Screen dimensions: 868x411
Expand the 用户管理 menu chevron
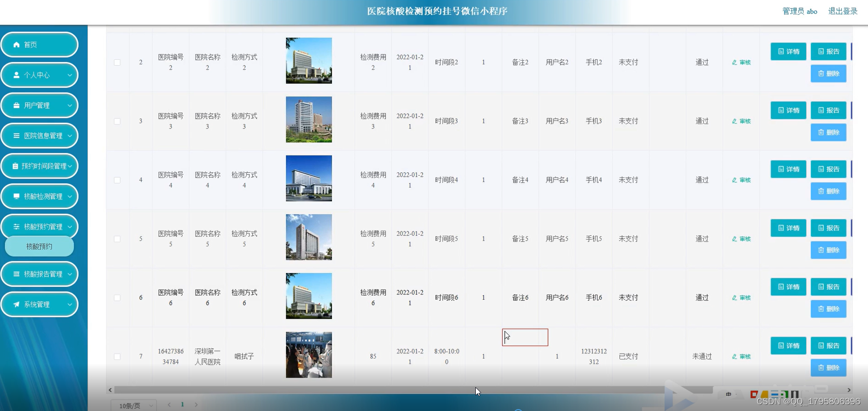(x=70, y=105)
